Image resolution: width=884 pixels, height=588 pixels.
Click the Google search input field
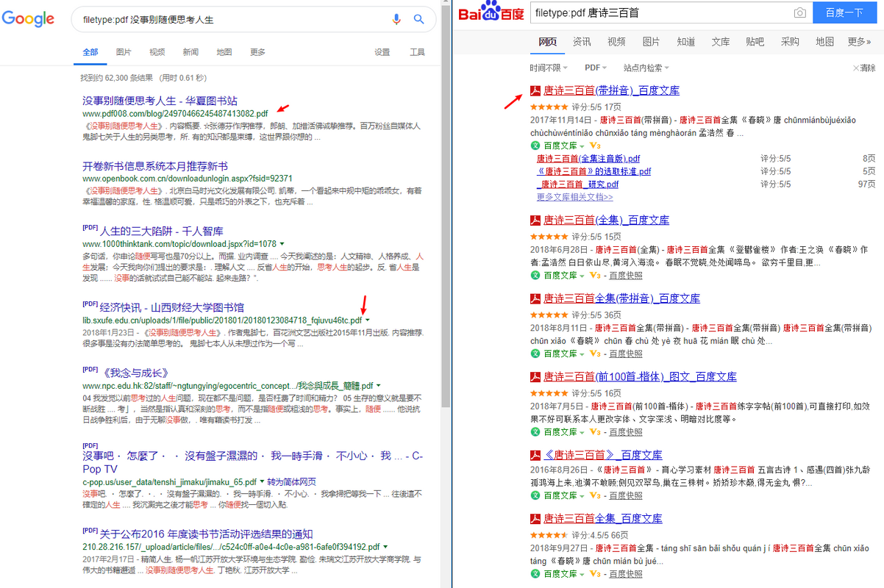pyautogui.click(x=231, y=20)
